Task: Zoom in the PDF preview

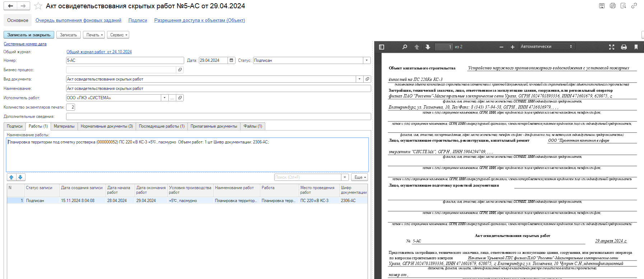Action: click(x=512, y=47)
